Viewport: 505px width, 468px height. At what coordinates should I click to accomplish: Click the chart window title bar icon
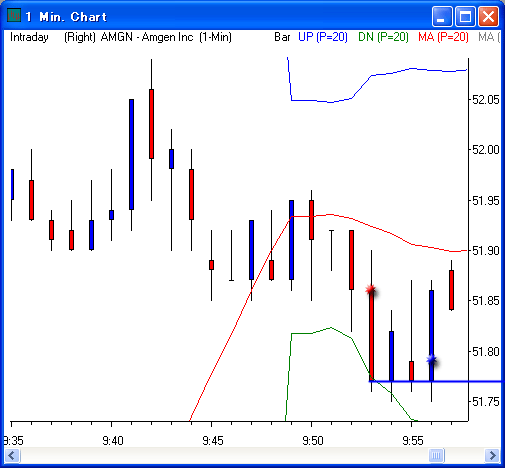(14, 16)
